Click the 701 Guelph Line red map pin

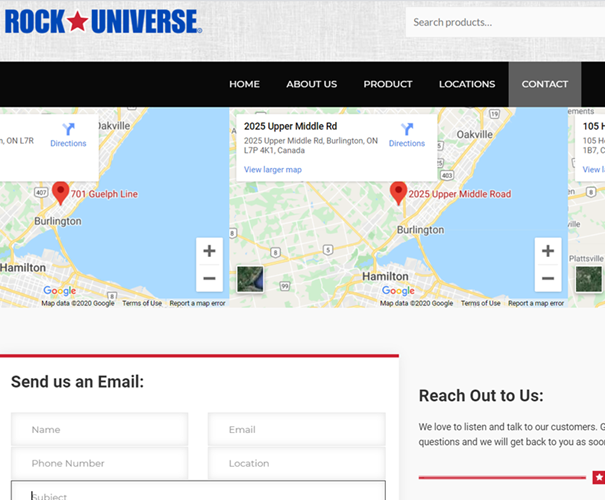(61, 193)
